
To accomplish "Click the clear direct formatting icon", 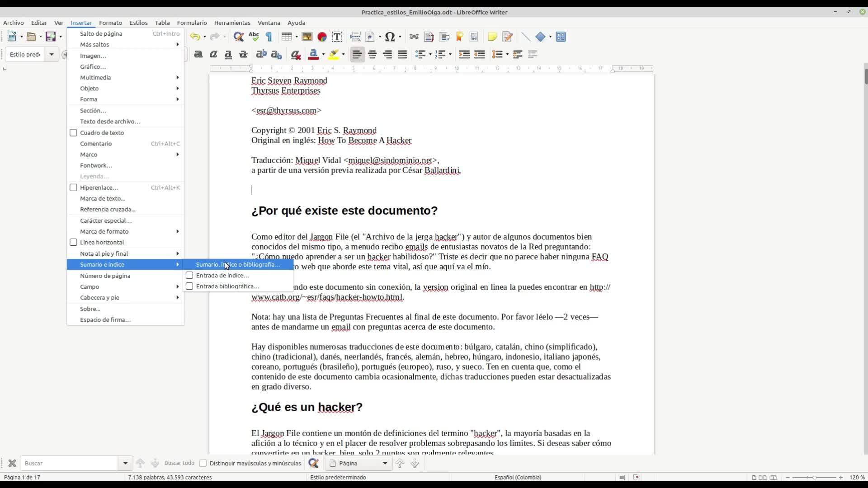I will 296,55.
